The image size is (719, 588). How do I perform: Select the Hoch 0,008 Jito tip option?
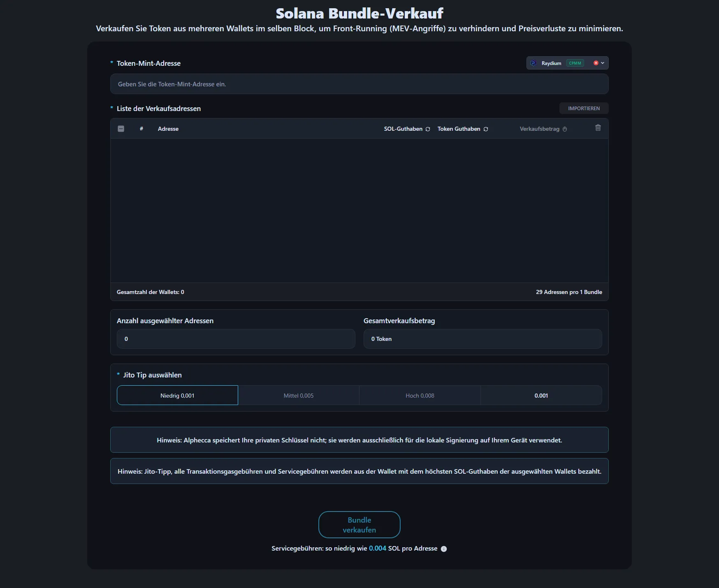(x=420, y=395)
